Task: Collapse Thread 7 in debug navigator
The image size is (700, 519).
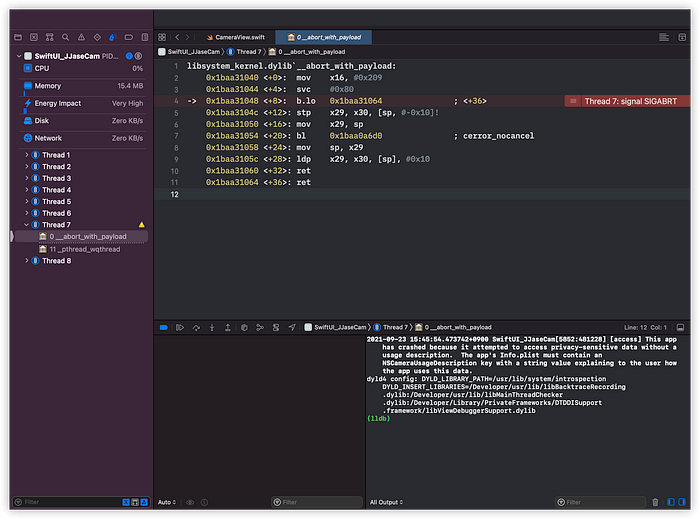Action: coord(26,224)
